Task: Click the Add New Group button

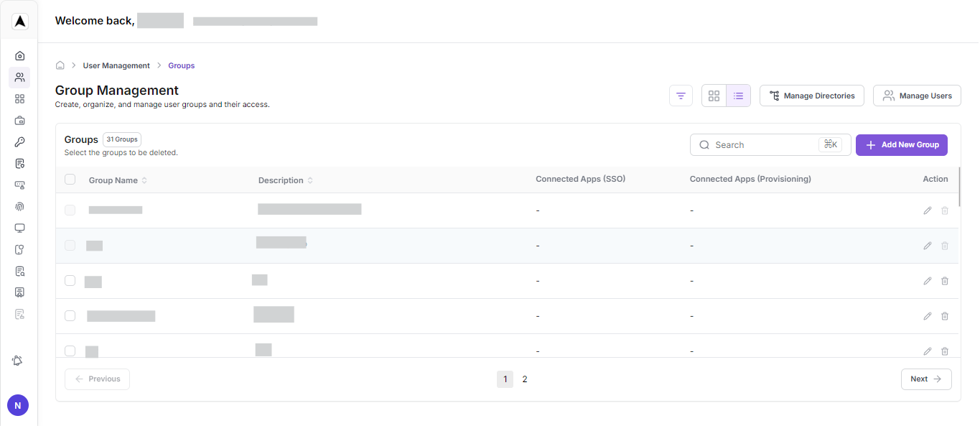Action: click(x=901, y=144)
